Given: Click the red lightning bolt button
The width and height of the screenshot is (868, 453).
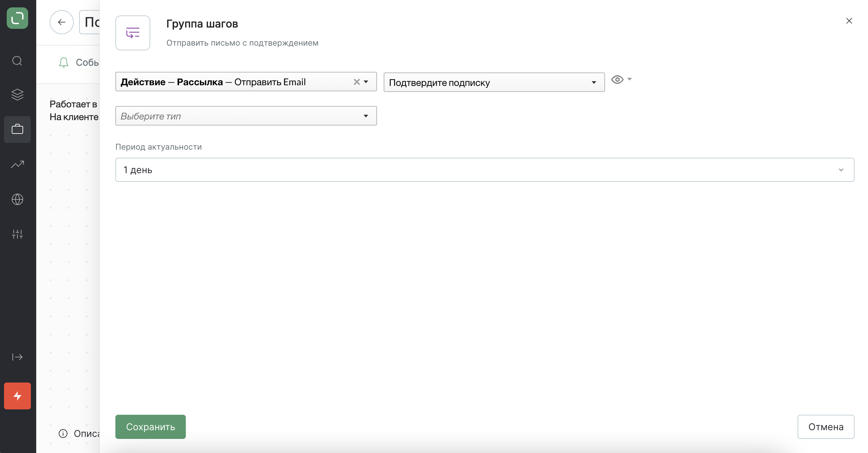Looking at the screenshot, I should pyautogui.click(x=17, y=396).
